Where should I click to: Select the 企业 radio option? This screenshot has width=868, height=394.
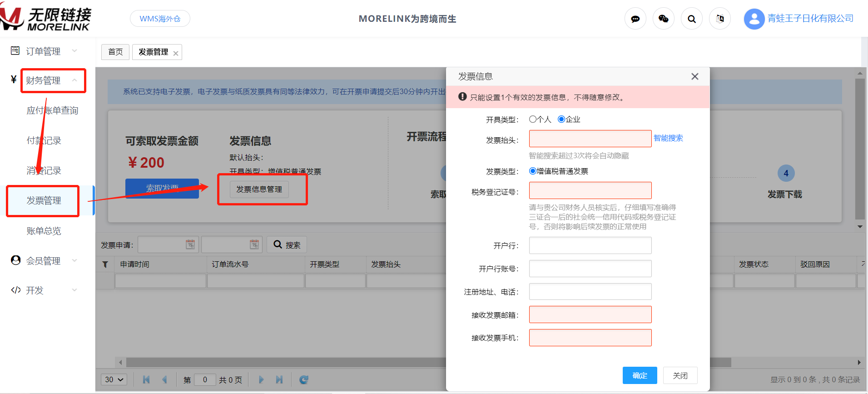coord(561,119)
